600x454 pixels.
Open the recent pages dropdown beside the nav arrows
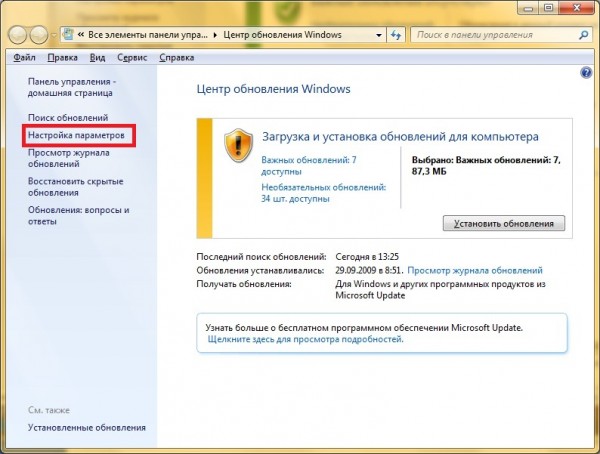[54, 35]
